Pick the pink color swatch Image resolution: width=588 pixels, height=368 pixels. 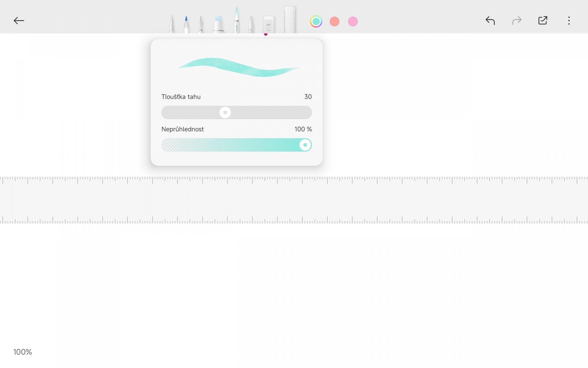pos(353,21)
